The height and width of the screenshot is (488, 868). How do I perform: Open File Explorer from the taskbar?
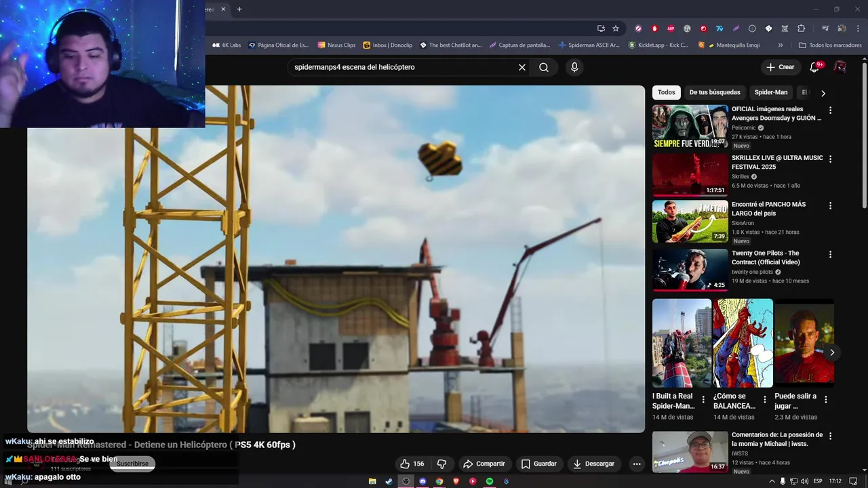[372, 481]
